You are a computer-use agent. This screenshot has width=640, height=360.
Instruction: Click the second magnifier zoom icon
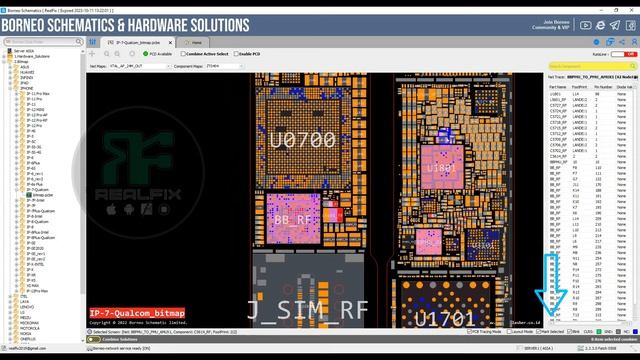tap(117, 53)
